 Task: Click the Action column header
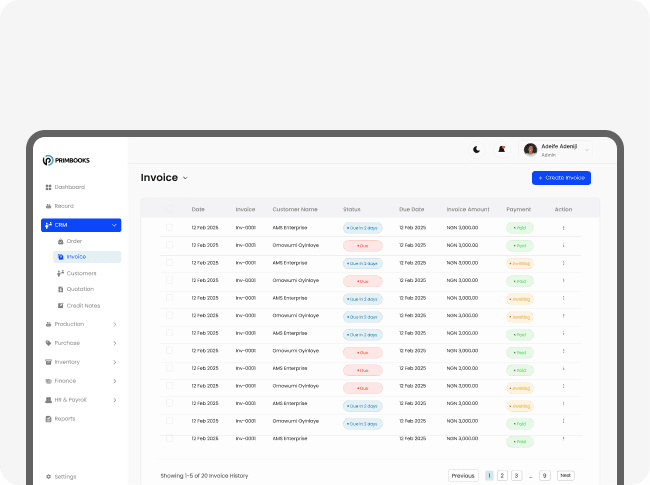tap(563, 209)
